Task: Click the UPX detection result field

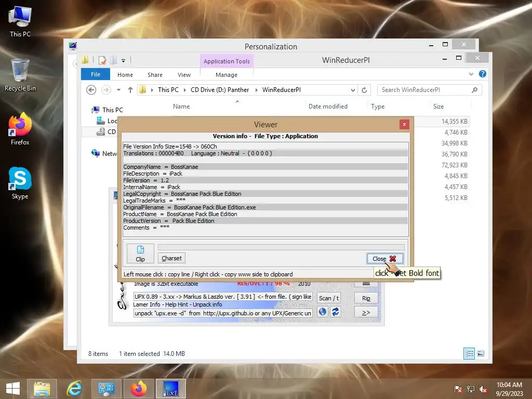Action: tap(223, 297)
